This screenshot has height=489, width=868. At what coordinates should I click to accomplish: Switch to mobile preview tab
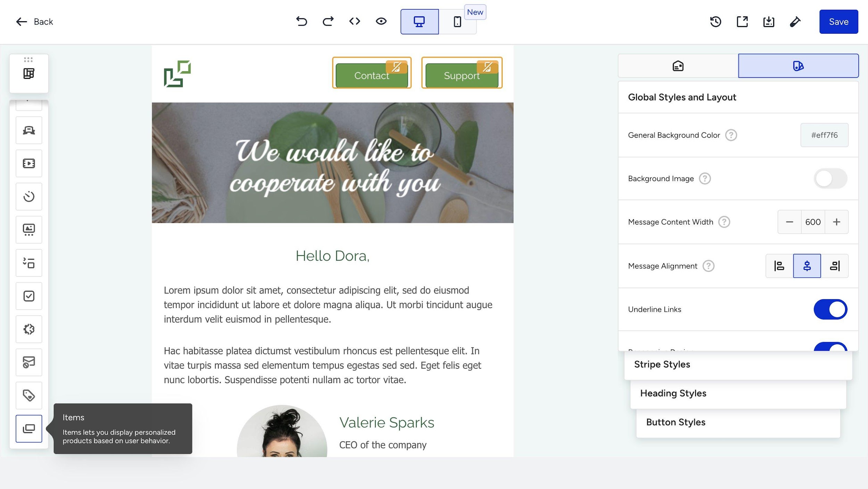click(457, 22)
